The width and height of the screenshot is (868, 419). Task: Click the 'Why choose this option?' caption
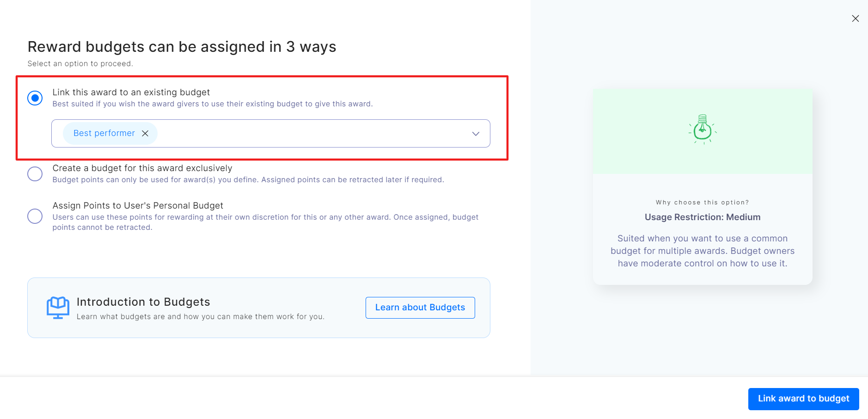(702, 203)
